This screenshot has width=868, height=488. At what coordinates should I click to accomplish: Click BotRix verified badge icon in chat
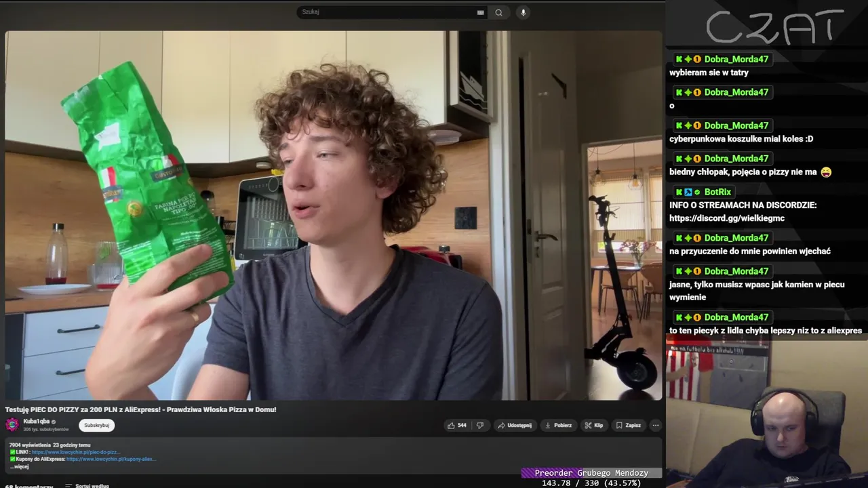(698, 192)
